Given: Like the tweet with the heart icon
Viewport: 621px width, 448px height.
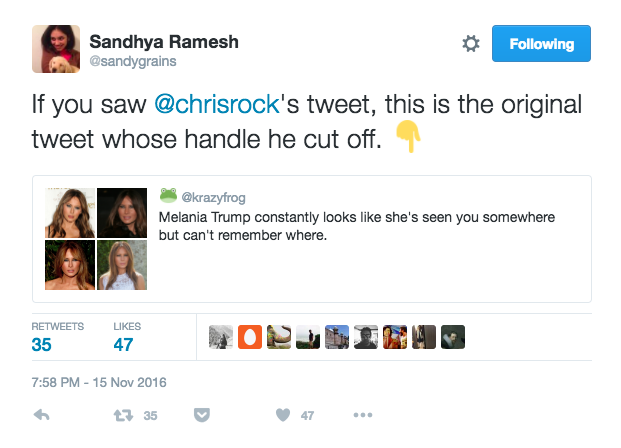Looking at the screenshot, I should 283,415.
